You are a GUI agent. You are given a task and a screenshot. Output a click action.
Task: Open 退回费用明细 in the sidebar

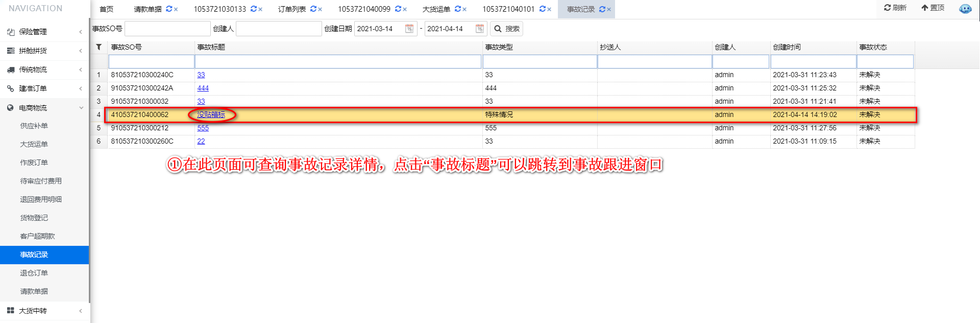41,199
